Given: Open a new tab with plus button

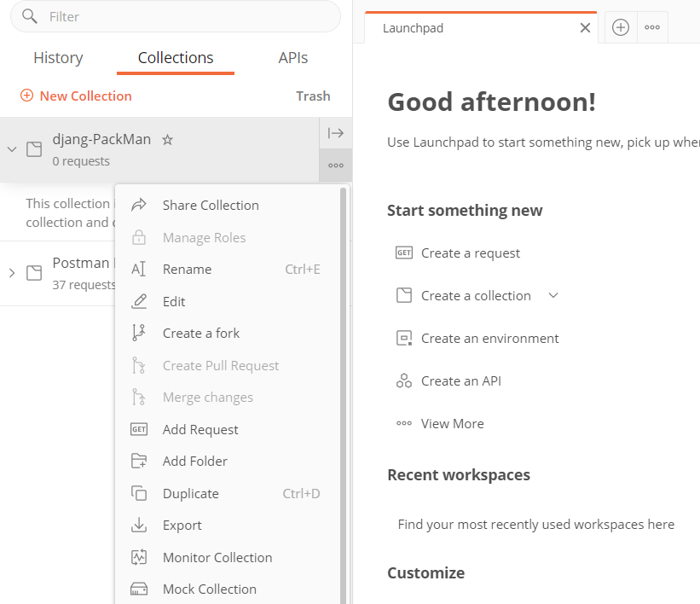Looking at the screenshot, I should point(621,27).
